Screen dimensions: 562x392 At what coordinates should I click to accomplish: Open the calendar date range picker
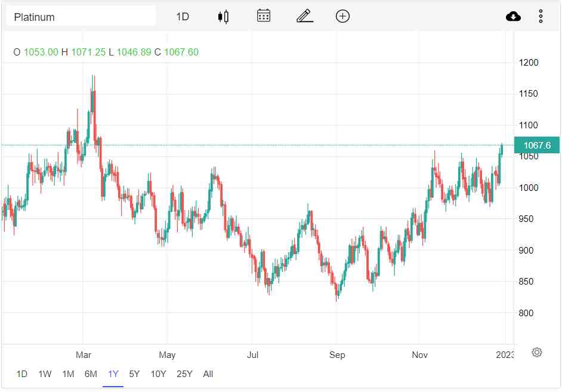(264, 16)
